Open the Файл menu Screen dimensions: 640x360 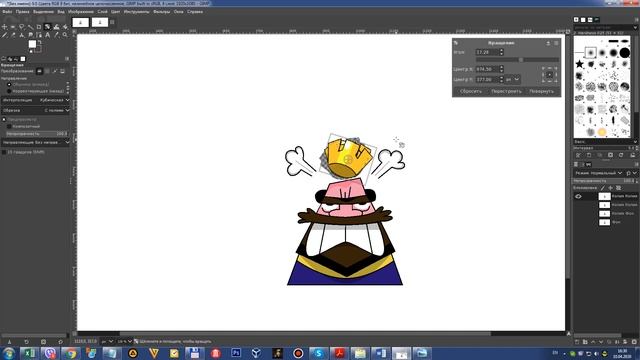point(7,12)
